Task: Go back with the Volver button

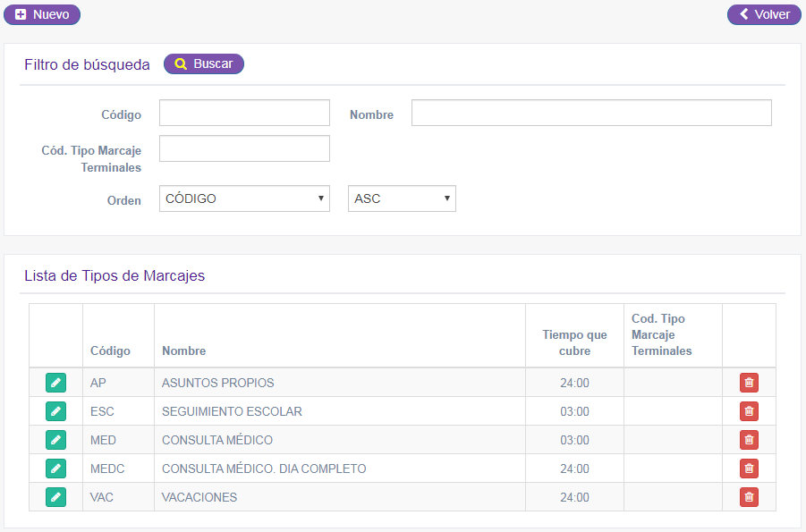Action: 764,14
